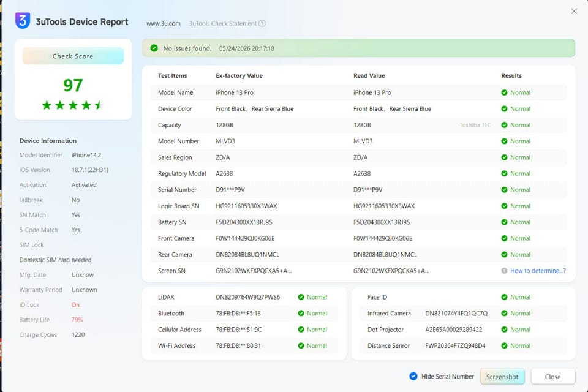Click the Close button at the bottom
The height and width of the screenshot is (392, 588).
(x=552, y=377)
